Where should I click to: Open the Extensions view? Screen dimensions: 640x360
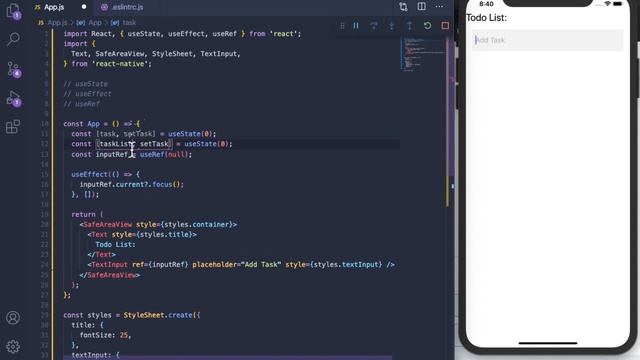[x=13, y=127]
